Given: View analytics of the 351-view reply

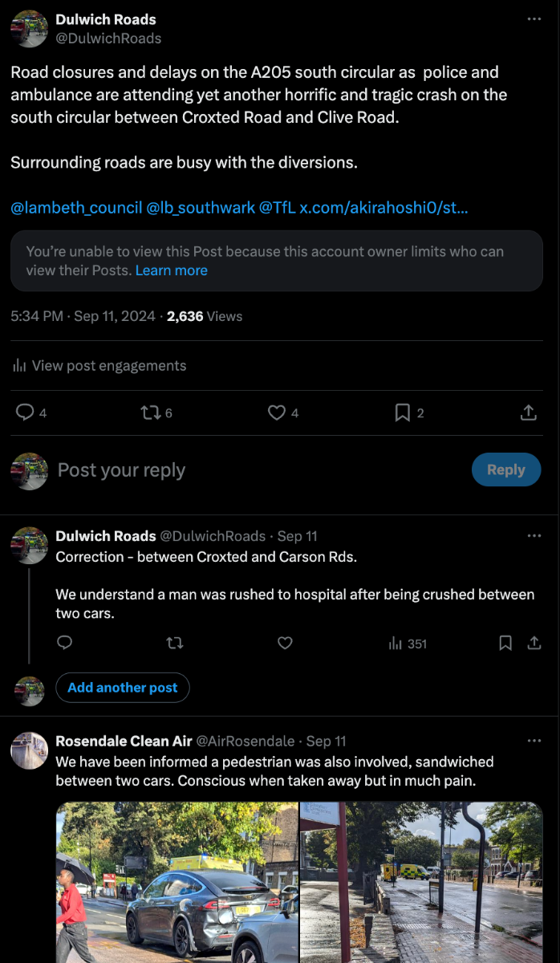Looking at the screenshot, I should (x=408, y=643).
